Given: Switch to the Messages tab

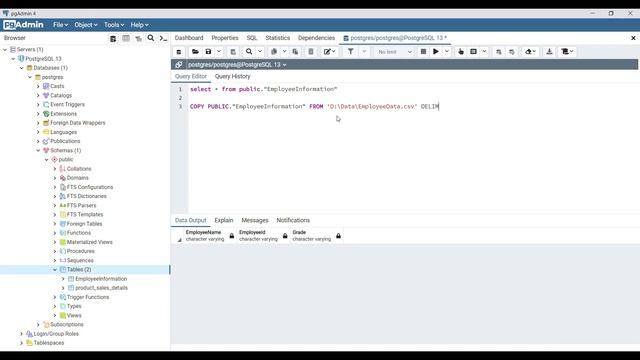Looking at the screenshot, I should coord(255,220).
